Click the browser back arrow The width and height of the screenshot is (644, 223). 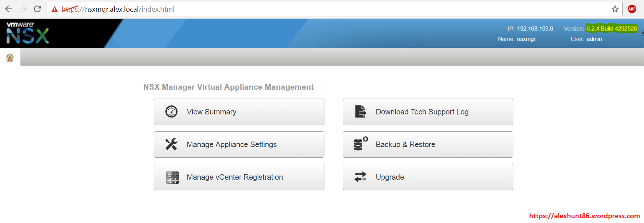9,9
